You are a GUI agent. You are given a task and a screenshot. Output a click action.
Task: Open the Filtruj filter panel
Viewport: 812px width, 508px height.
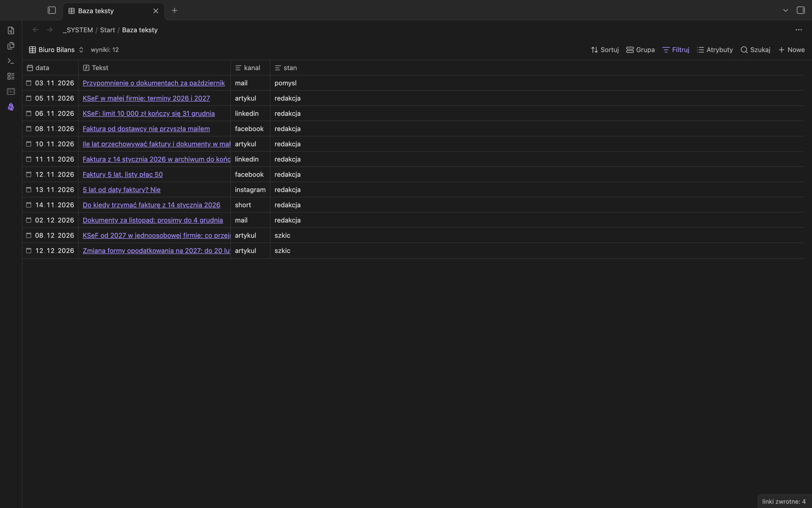pos(676,50)
